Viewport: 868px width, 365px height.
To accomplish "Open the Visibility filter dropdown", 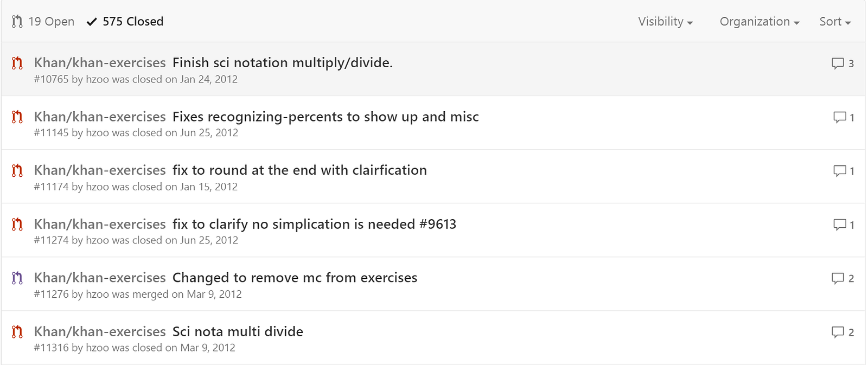I will [x=665, y=22].
